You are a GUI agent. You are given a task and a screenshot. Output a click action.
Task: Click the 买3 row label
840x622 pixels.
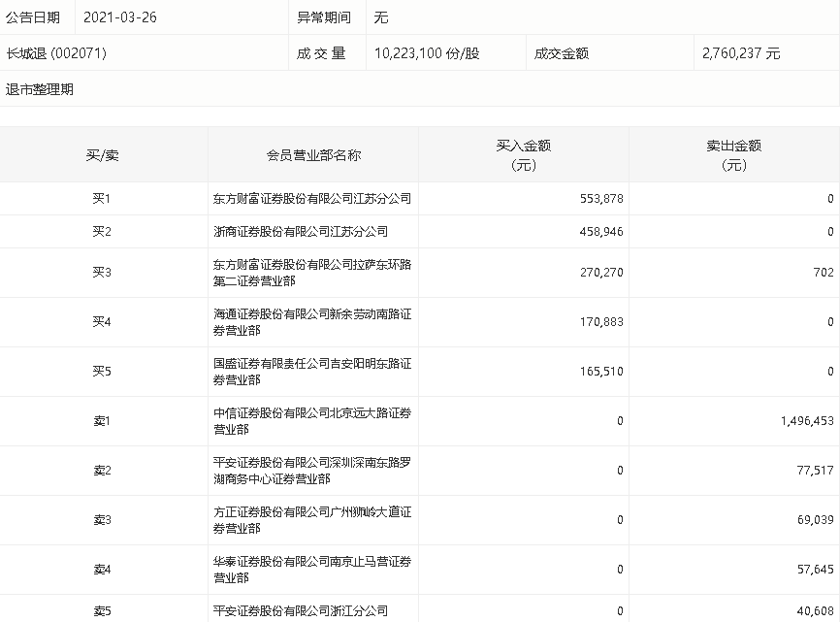pos(102,272)
